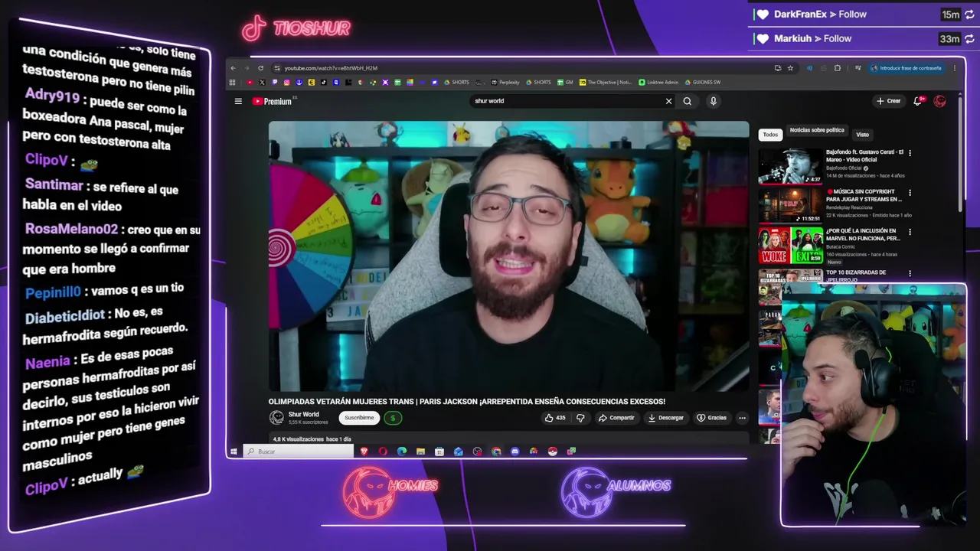Viewport: 980px width, 551px height.
Task: Open Shur World channel avatar
Action: (x=276, y=418)
